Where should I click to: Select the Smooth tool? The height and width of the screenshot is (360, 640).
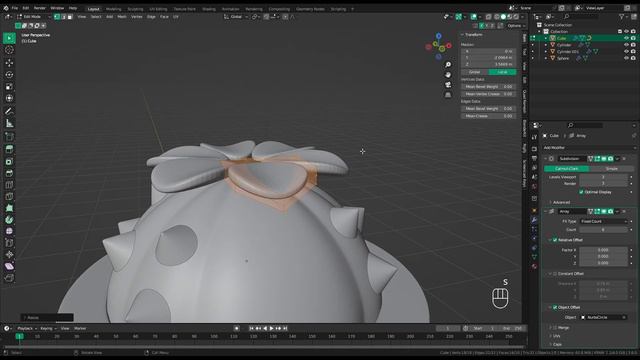(9, 231)
